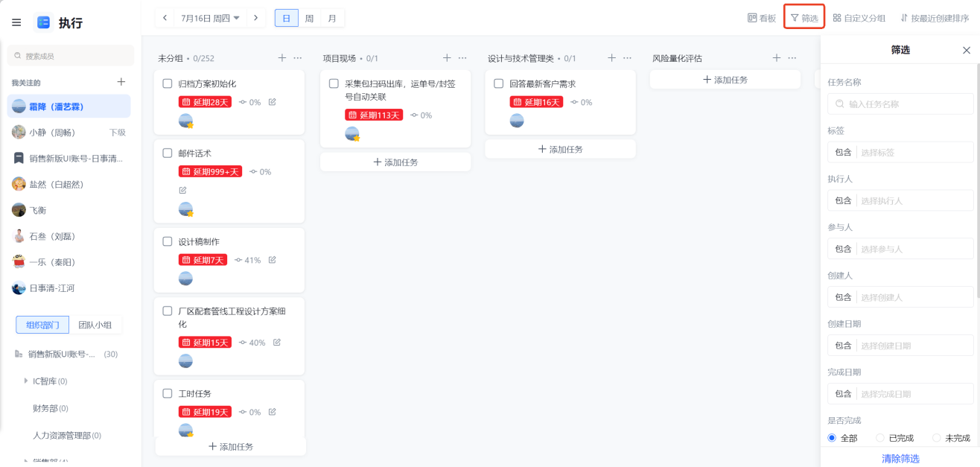Click 41% progress on 设计稿制作
This screenshot has width=980, height=467.
pos(248,260)
